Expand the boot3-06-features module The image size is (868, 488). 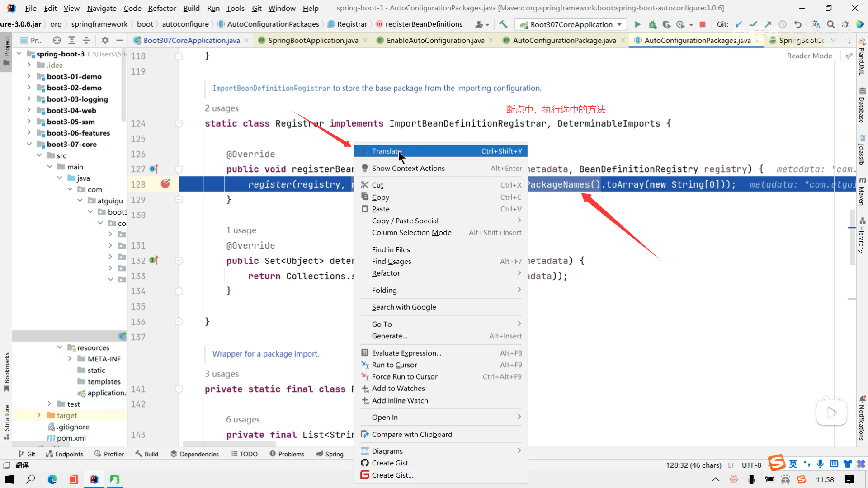(x=29, y=133)
